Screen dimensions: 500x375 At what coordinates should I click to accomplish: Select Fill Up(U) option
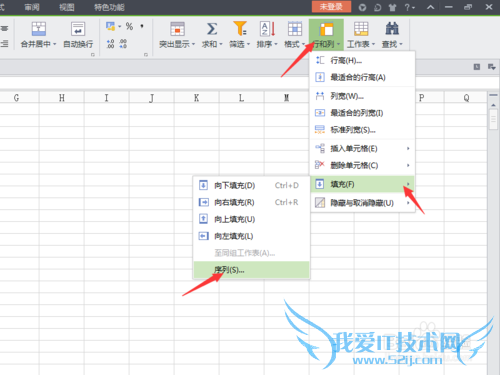[252, 219]
